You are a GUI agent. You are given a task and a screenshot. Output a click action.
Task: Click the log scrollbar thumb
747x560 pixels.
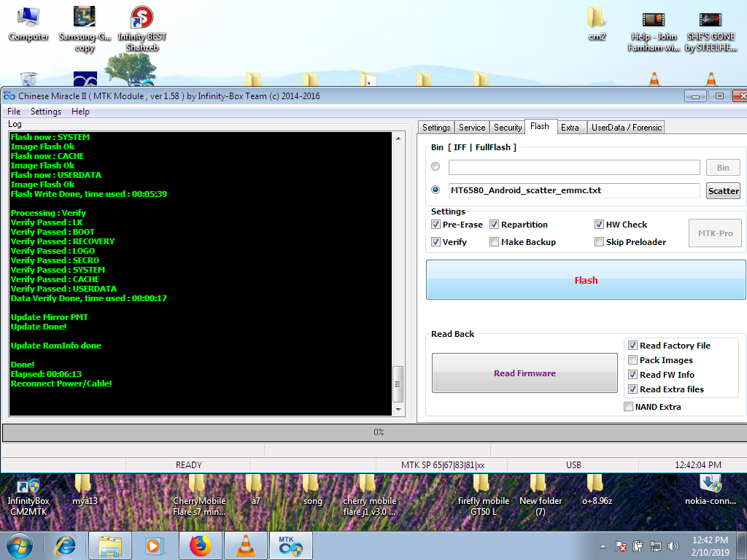pyautogui.click(x=398, y=384)
